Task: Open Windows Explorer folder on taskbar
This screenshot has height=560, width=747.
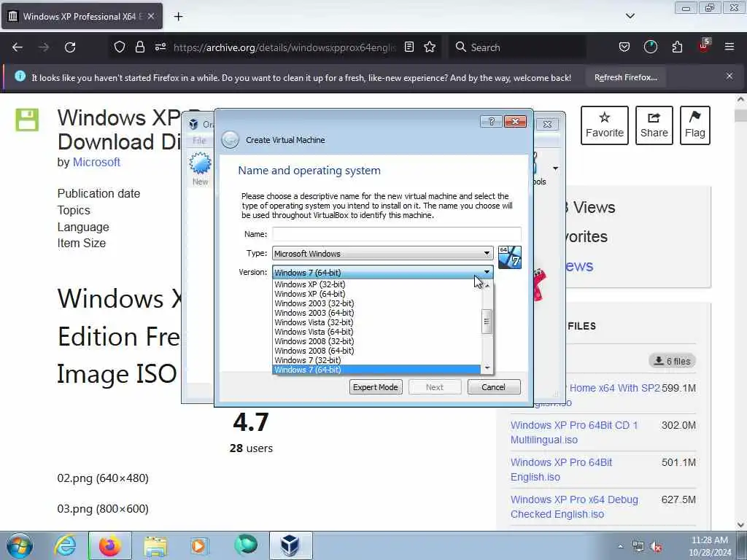Action: pyautogui.click(x=155, y=545)
